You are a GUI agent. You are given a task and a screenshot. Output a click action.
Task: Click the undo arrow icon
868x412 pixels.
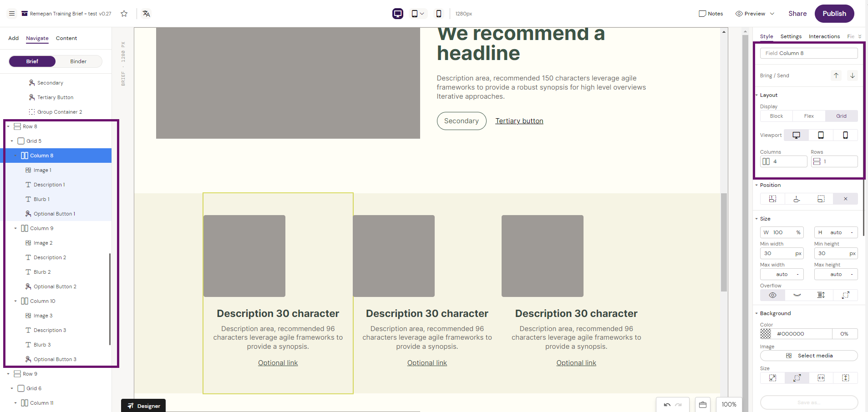tap(667, 405)
